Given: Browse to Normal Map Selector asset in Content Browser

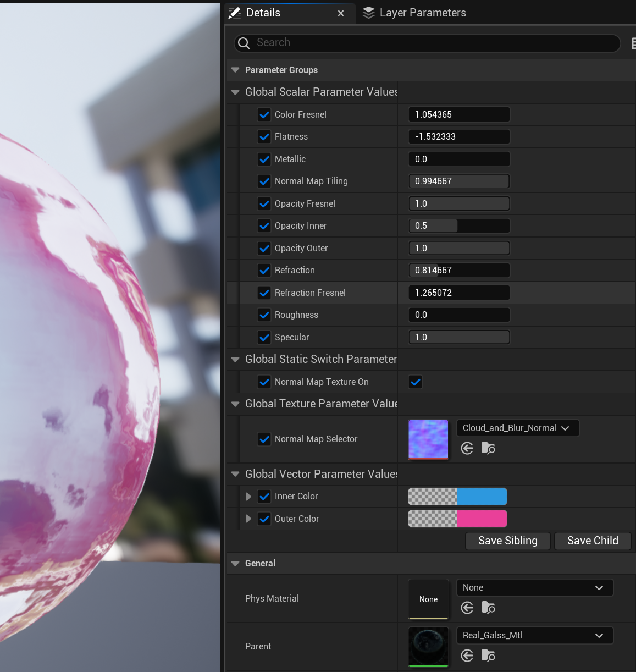Looking at the screenshot, I should [488, 449].
